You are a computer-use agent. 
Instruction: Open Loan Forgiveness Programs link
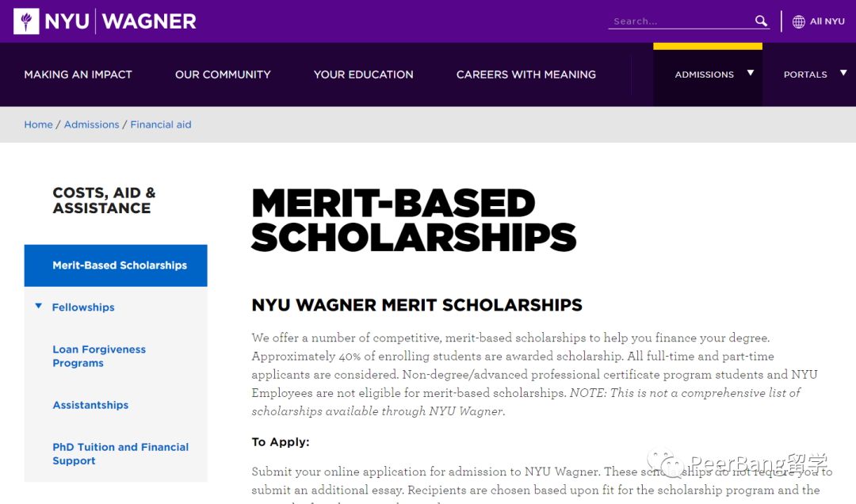click(x=99, y=356)
